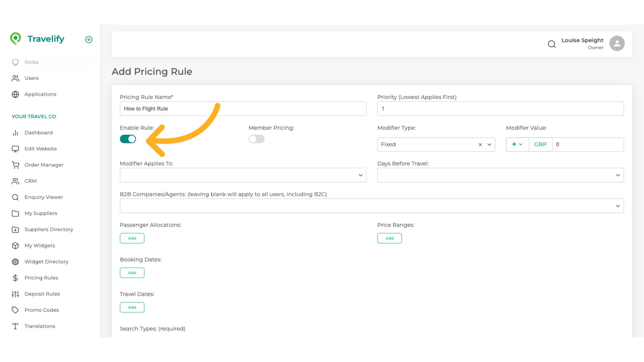
Task: Click the Order Manager cart icon
Action: coord(15,165)
